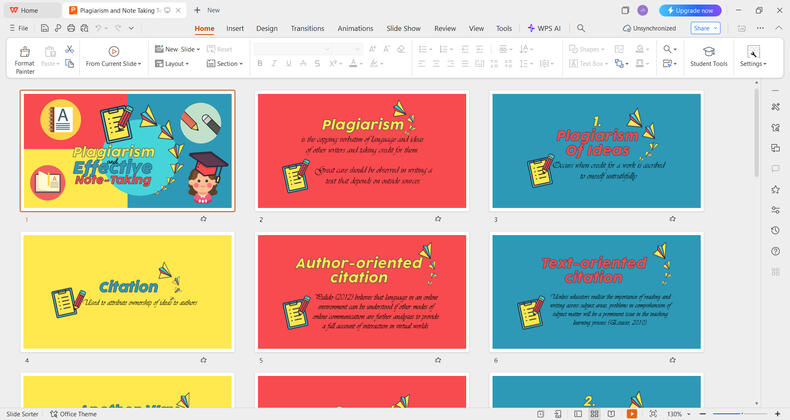Open the Tools tab
This screenshot has height=420, width=790.
504,28
